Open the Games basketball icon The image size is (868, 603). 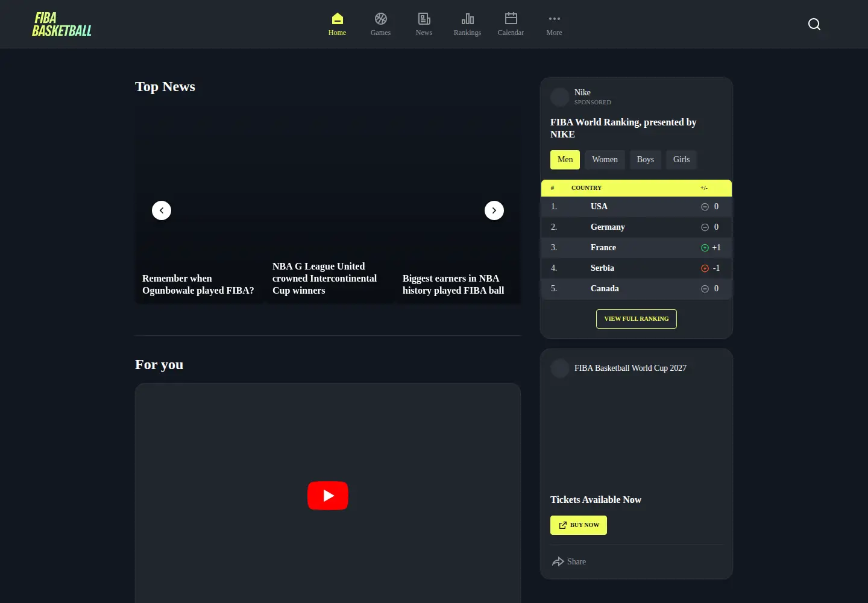click(380, 19)
